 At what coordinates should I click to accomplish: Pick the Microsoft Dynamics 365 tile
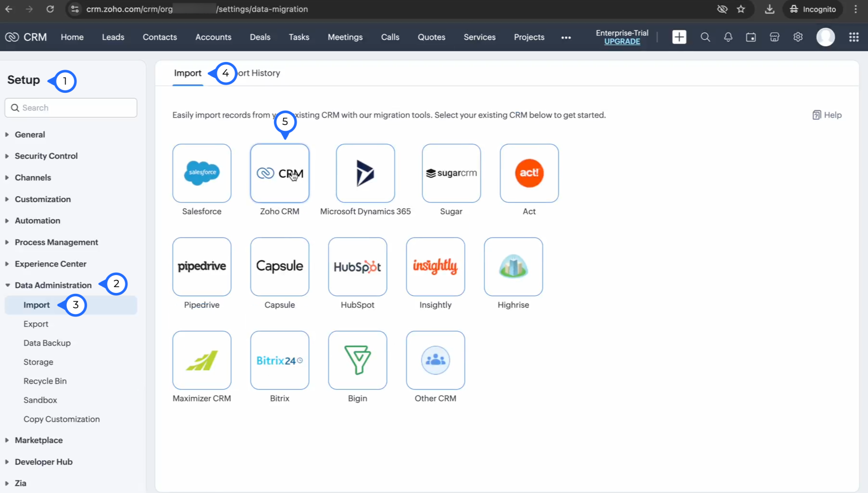point(365,173)
